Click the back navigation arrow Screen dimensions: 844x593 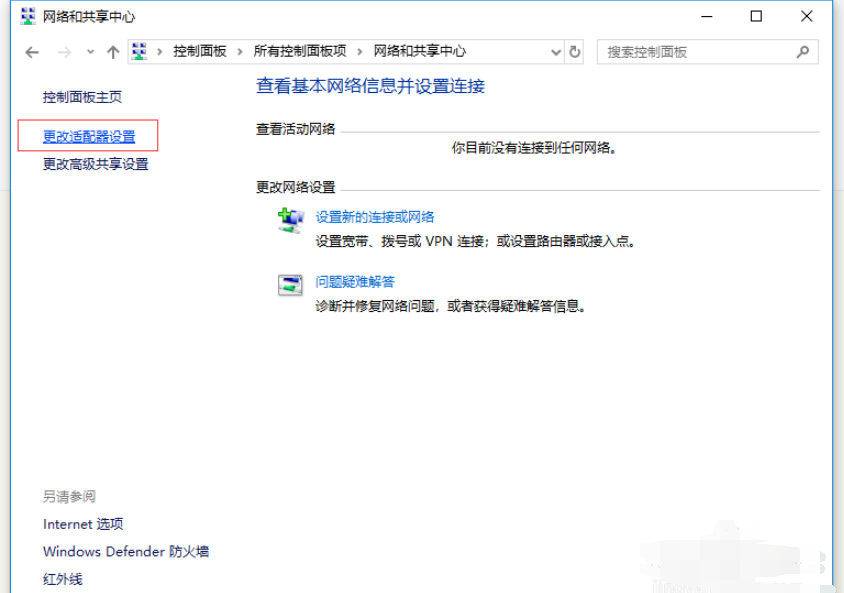click(30, 51)
